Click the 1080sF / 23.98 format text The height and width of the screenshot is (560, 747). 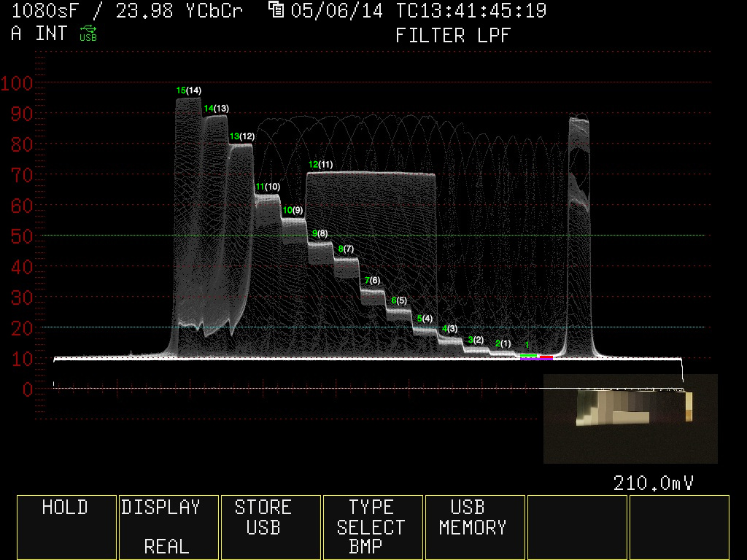pyautogui.click(x=92, y=10)
